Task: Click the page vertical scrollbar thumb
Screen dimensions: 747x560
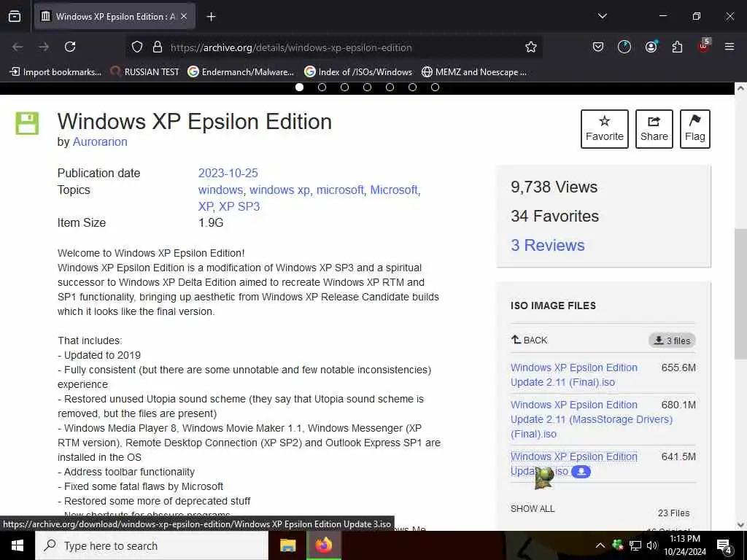Action: coord(740,294)
